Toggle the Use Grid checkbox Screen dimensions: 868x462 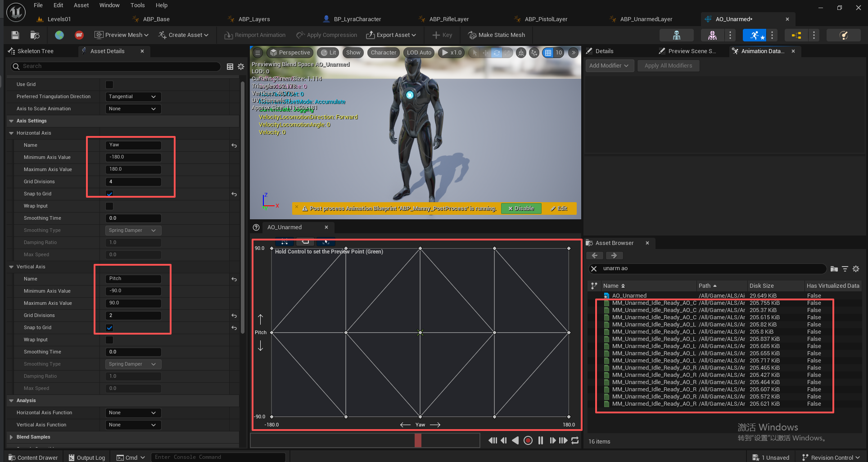pyautogui.click(x=109, y=85)
